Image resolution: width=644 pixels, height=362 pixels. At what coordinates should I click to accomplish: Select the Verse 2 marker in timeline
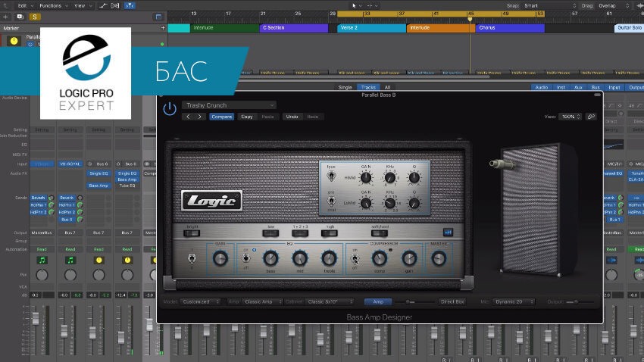pos(372,28)
